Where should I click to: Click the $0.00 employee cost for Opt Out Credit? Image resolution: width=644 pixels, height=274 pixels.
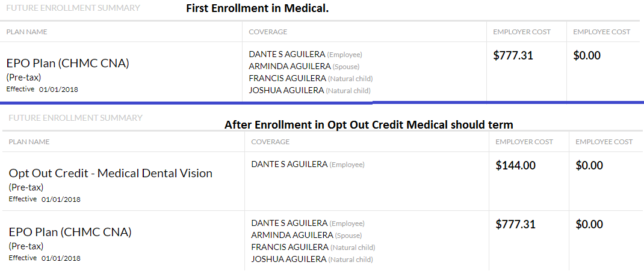(x=589, y=165)
